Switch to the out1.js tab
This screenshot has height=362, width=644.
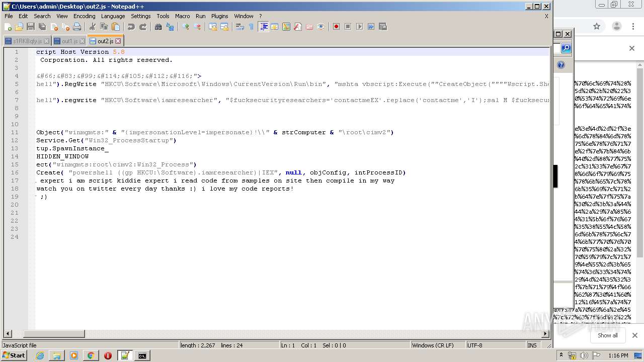pyautogui.click(x=69, y=41)
